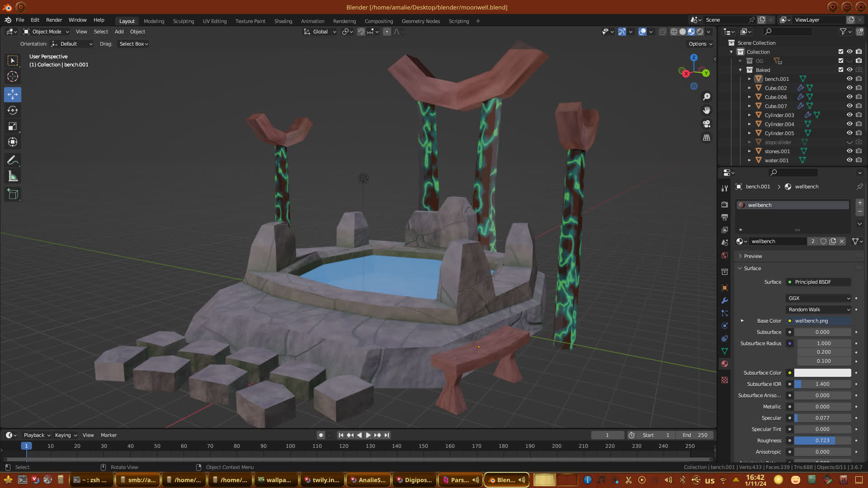Viewport: 868px width, 488px height.
Task: Select the Cursor tool in toolbar
Action: coord(13,76)
